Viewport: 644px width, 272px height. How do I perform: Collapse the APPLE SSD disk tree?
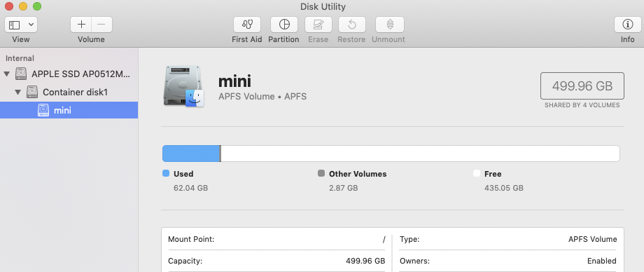6,74
